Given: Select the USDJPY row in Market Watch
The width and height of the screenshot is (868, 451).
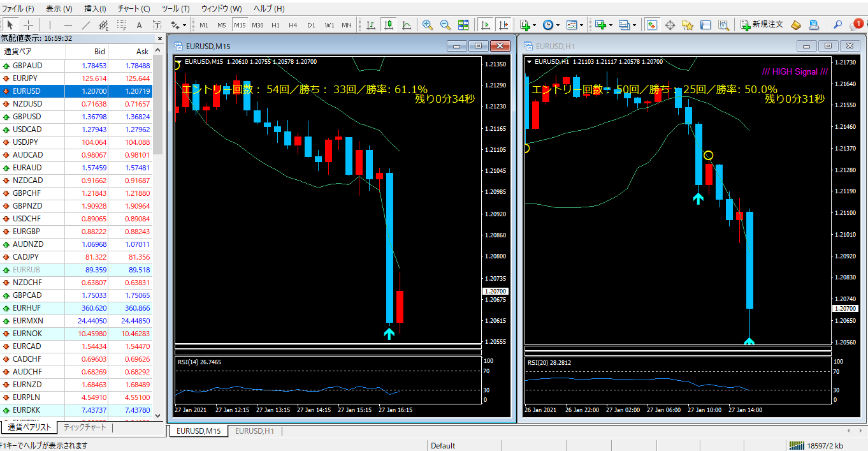Looking at the screenshot, I should point(76,142).
